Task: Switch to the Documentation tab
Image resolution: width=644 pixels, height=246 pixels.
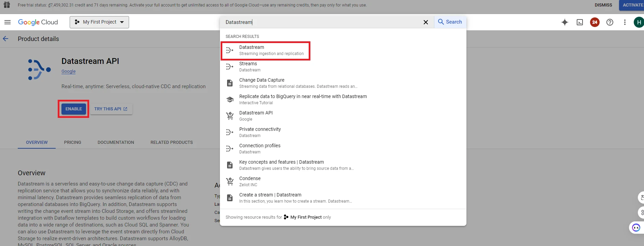Action: point(116,142)
